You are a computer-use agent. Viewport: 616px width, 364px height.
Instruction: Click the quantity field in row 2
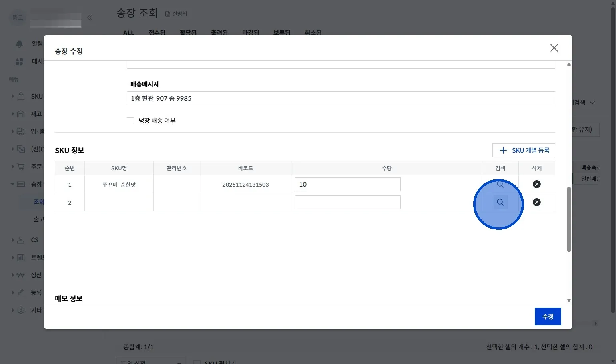pos(347,202)
